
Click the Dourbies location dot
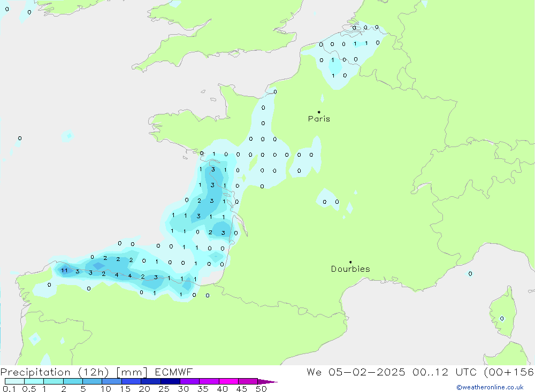click(x=350, y=262)
